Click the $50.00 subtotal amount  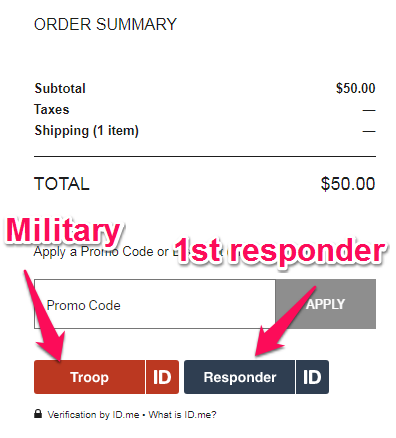pos(356,88)
